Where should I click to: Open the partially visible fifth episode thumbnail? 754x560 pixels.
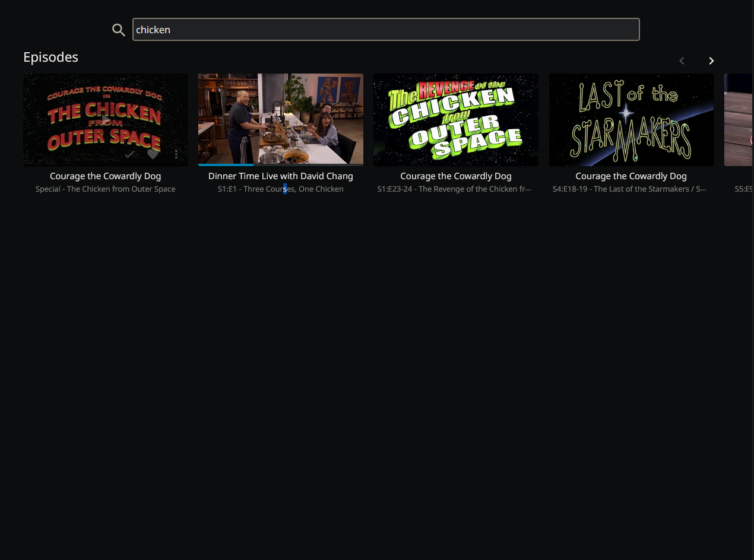pos(739,119)
